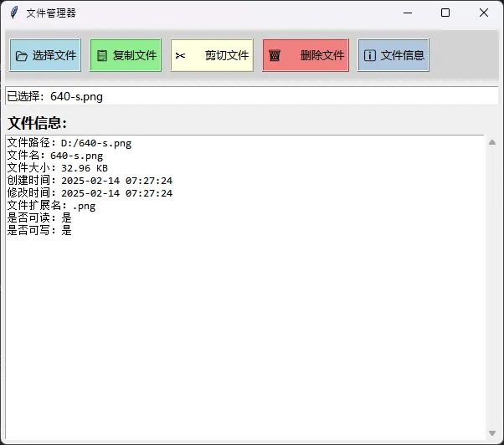Place cursor on the 文件大小 32.96 KB line
504x445 pixels.
[x=57, y=168]
